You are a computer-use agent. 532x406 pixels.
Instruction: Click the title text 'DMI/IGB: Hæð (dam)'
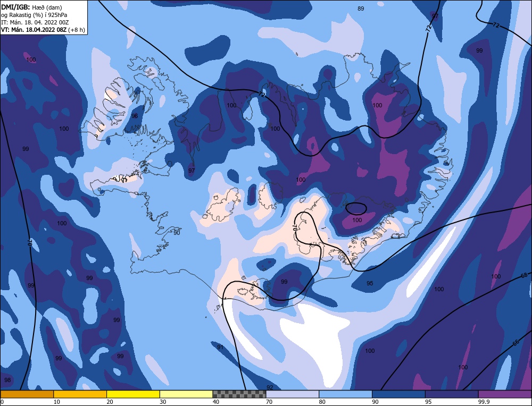click(x=31, y=7)
